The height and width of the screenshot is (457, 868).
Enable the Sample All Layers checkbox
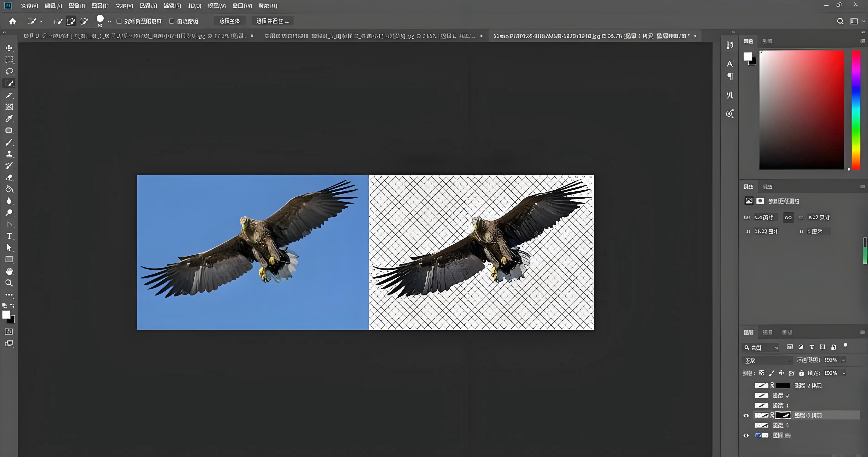coord(119,21)
